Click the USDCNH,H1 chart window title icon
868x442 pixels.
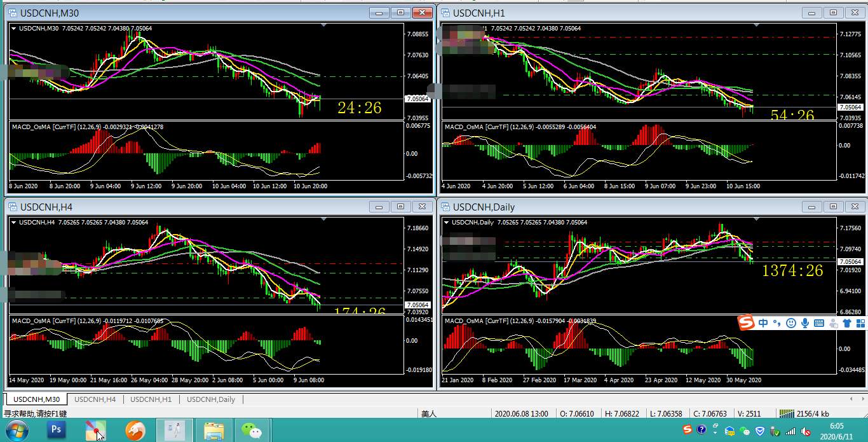pyautogui.click(x=445, y=13)
